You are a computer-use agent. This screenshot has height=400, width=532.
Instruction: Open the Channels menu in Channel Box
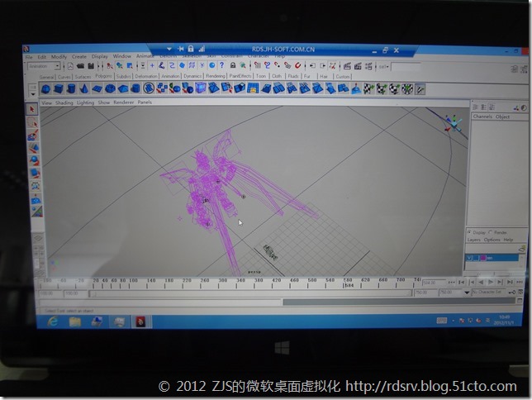point(482,117)
